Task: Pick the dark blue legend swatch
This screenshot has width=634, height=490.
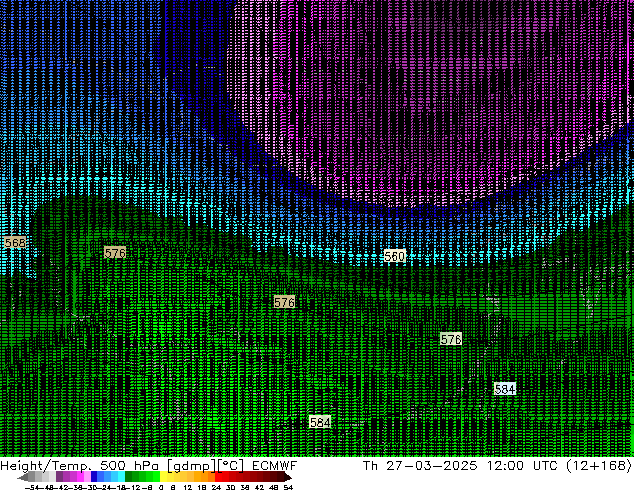Action: pos(94,476)
